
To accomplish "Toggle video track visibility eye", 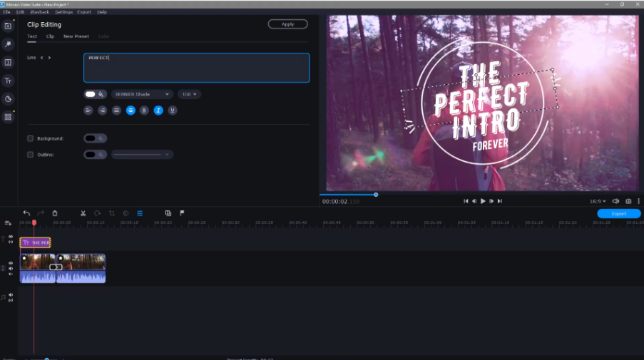I will (11, 263).
